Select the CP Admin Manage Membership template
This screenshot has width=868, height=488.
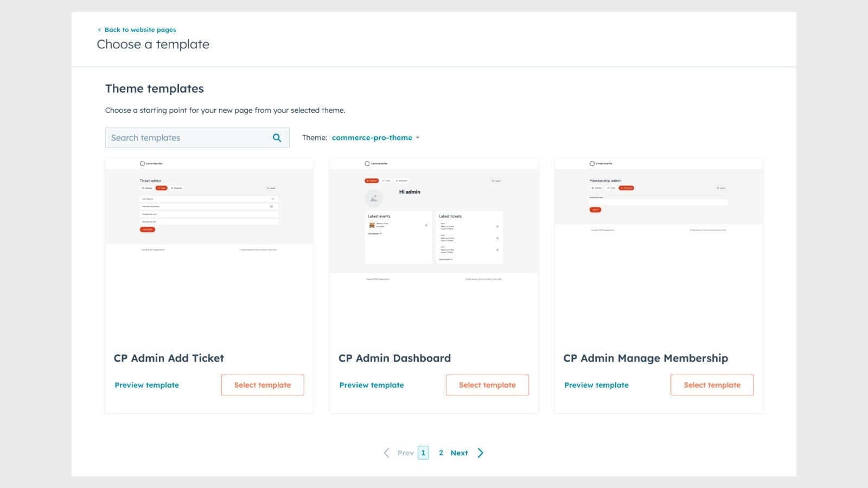tap(712, 385)
